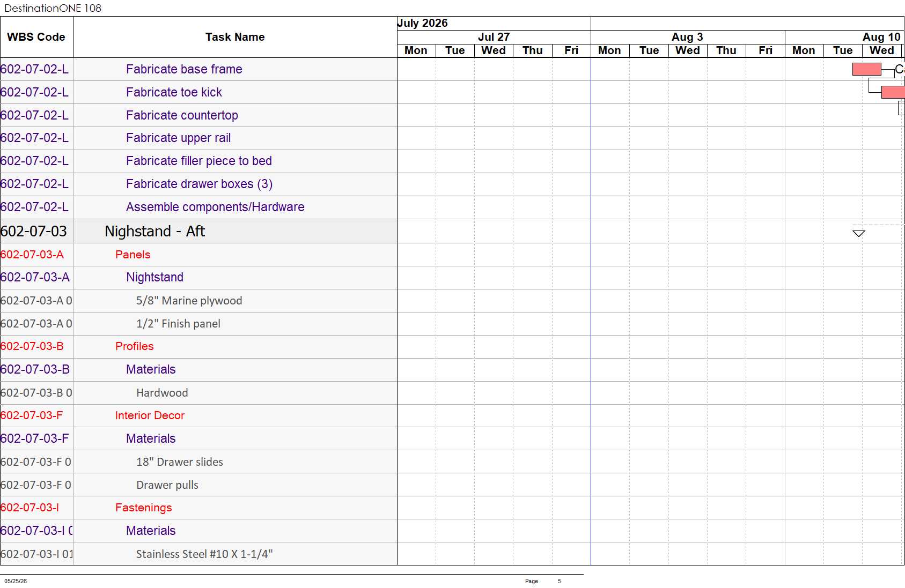Viewport: 905px width, 588px height.
Task: Click WBS code 602-07-03-A in red
Action: 32,255
